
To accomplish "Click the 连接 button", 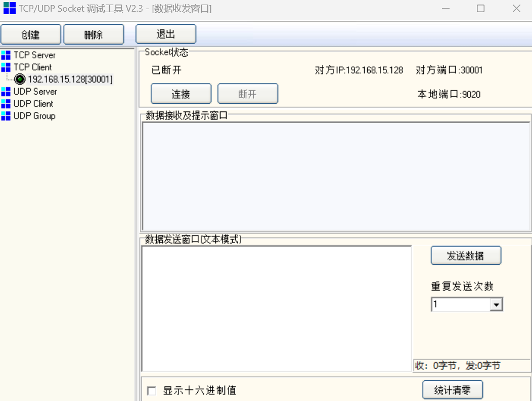I will [181, 94].
